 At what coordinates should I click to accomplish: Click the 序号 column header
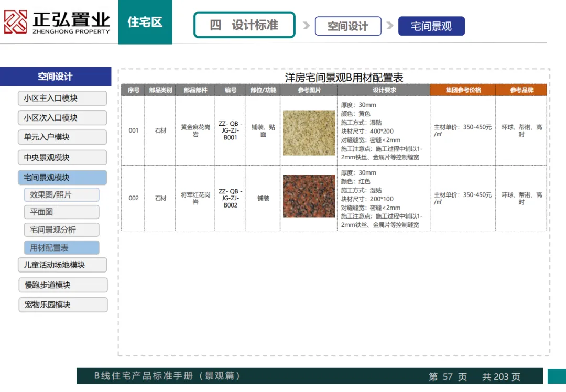click(133, 90)
